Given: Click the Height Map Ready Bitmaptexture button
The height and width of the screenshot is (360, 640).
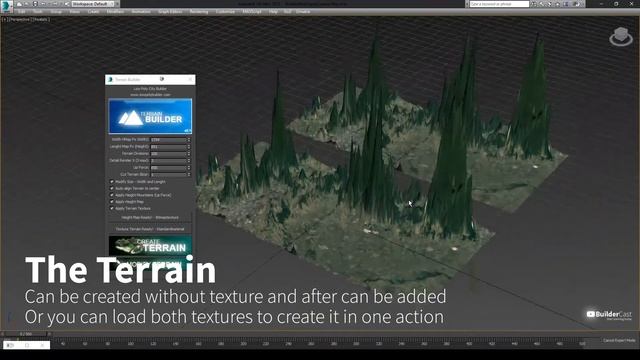Looking at the screenshot, I should tap(150, 218).
